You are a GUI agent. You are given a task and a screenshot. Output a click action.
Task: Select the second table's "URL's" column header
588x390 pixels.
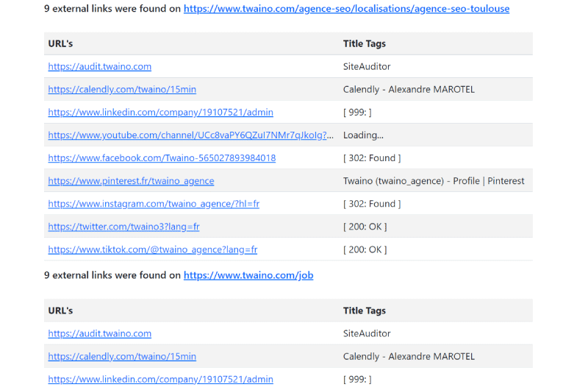click(x=60, y=311)
